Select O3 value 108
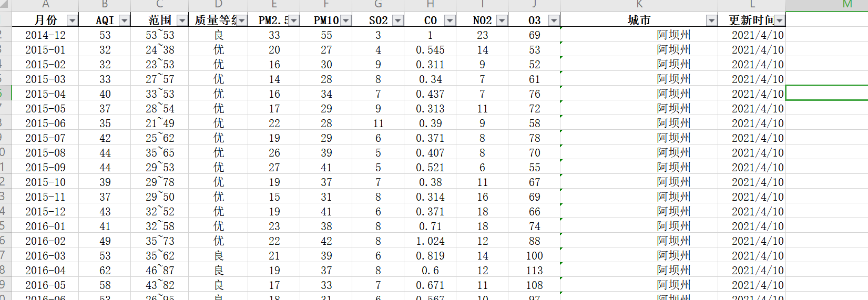 coord(534,285)
